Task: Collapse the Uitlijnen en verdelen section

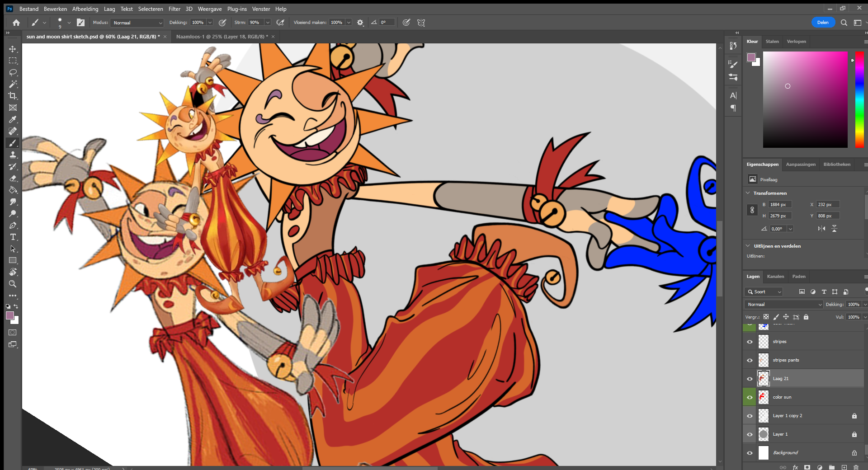Action: point(748,246)
